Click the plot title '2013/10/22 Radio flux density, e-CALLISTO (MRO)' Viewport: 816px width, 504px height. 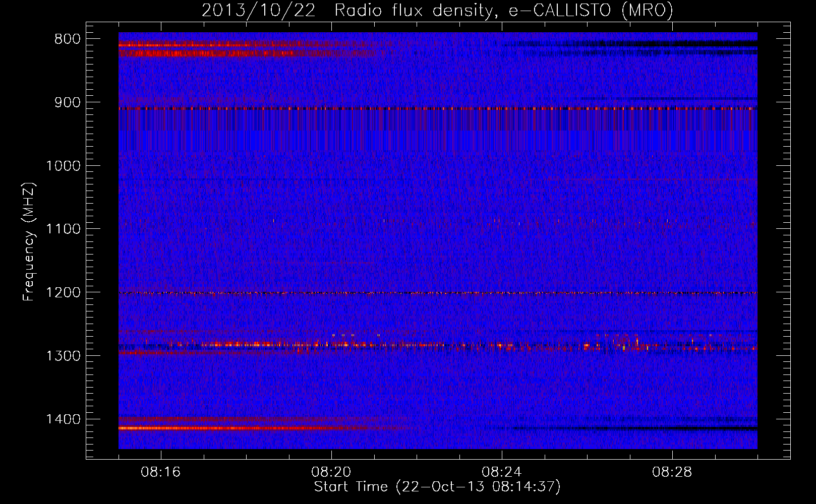437,11
